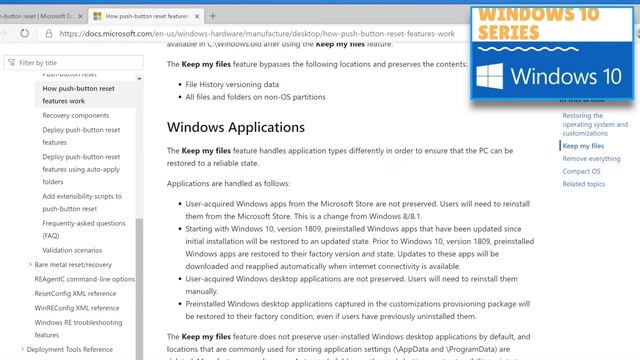Click the browser refresh icon
The height and width of the screenshot is (360, 640).
(x=24, y=33)
